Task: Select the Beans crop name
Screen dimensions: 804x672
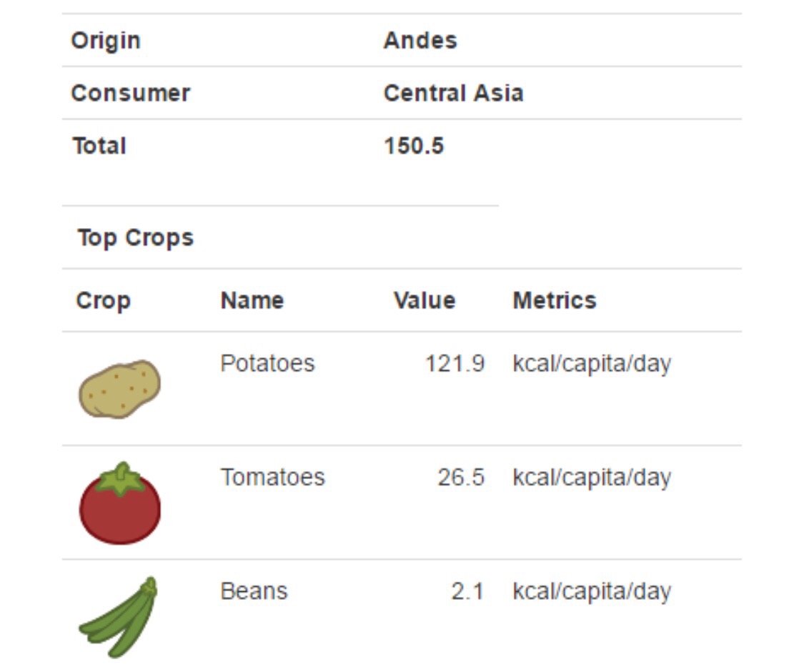Action: pos(254,591)
